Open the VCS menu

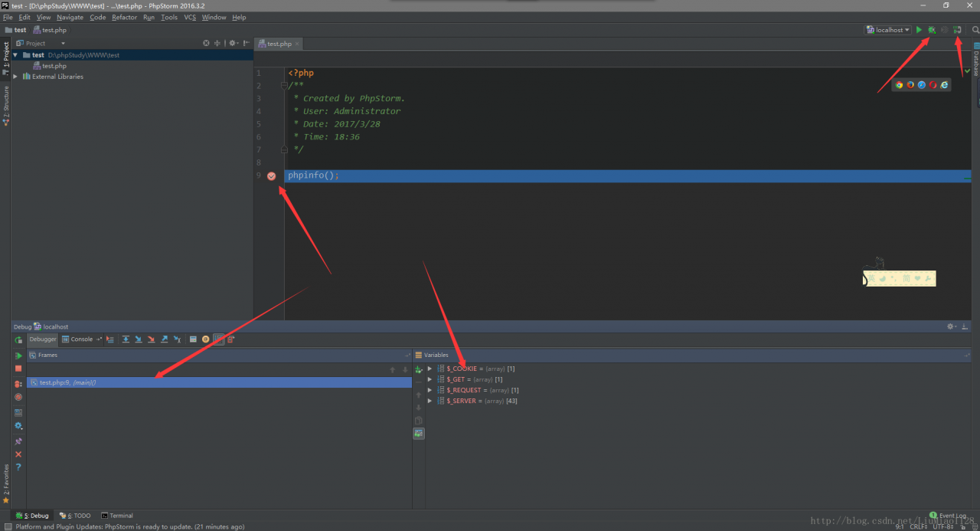tap(190, 17)
